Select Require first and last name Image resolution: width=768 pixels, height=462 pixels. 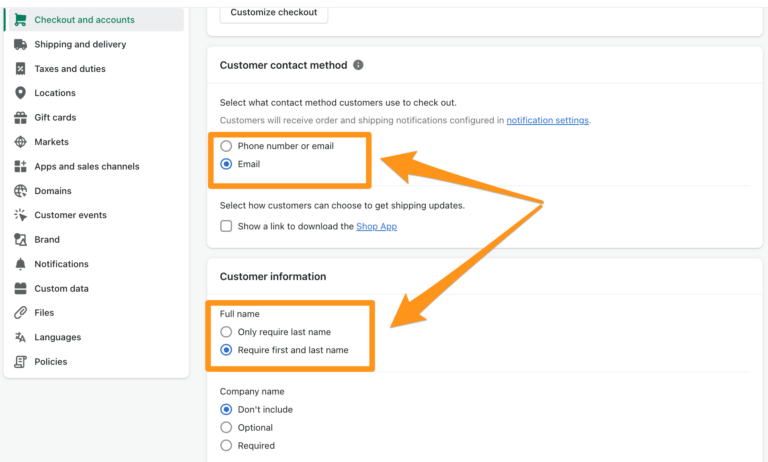[x=226, y=350]
